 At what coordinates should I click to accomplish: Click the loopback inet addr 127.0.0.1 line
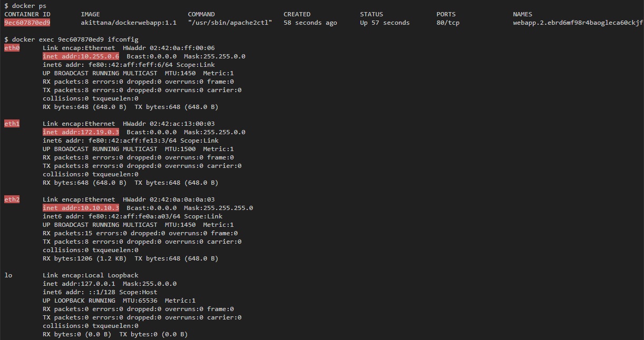[x=110, y=284]
